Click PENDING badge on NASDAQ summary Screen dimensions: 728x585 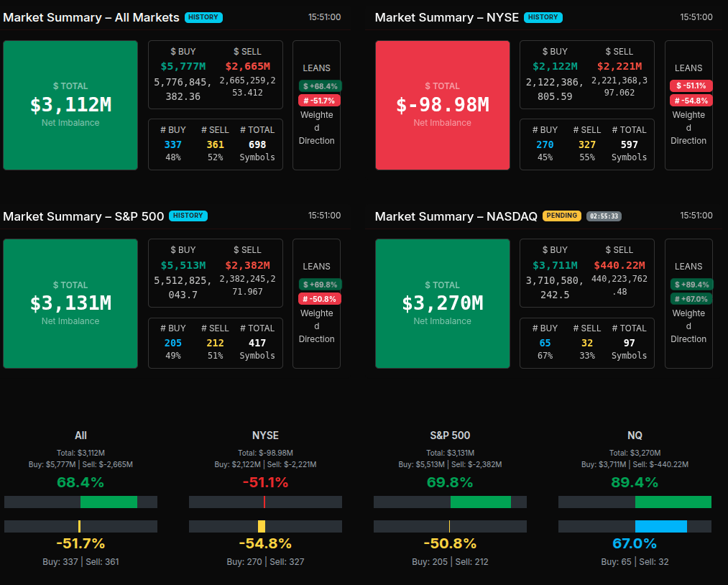562,216
